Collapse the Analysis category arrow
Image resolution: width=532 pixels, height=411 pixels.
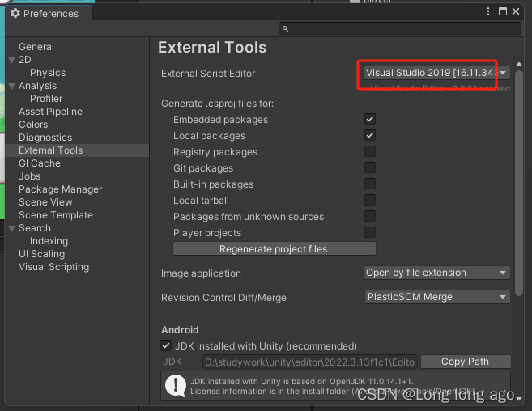12,86
